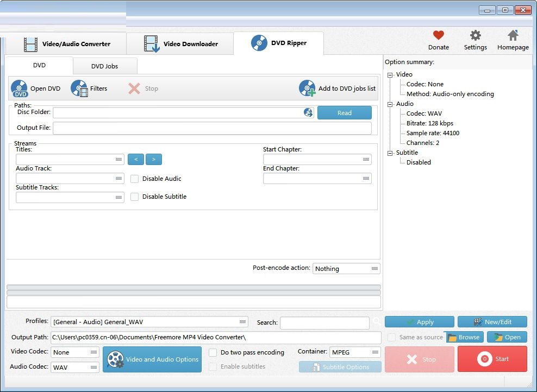
Task: Click the disabled red X Stop icon in DVD toolbar
Action: (134, 88)
